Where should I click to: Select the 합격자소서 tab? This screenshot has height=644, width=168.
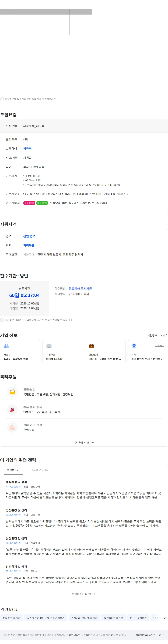pos(13,470)
